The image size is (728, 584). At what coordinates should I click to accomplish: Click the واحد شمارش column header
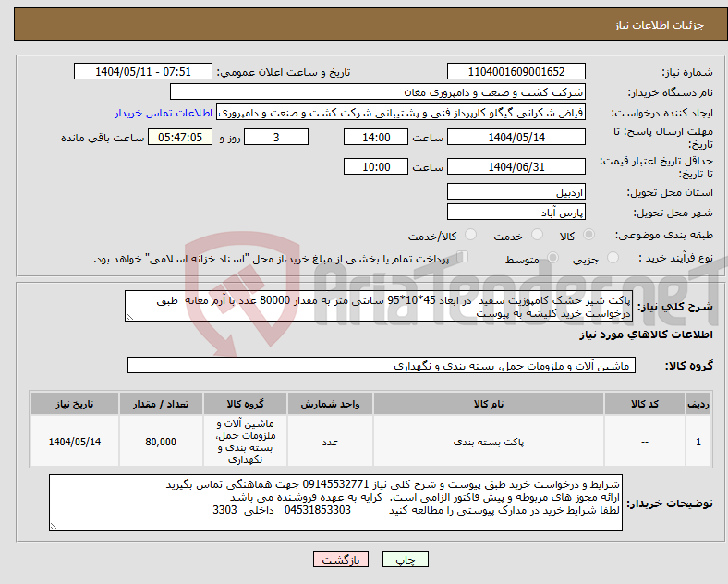tap(330, 404)
